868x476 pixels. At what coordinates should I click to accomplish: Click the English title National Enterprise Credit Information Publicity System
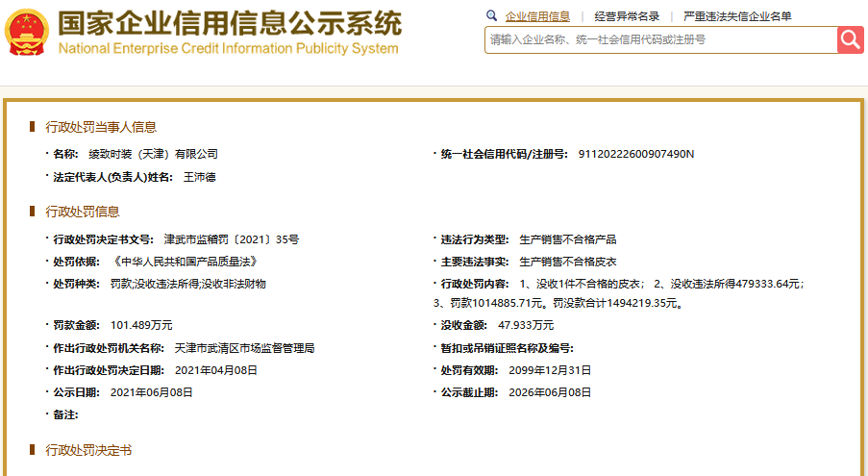coord(228,49)
